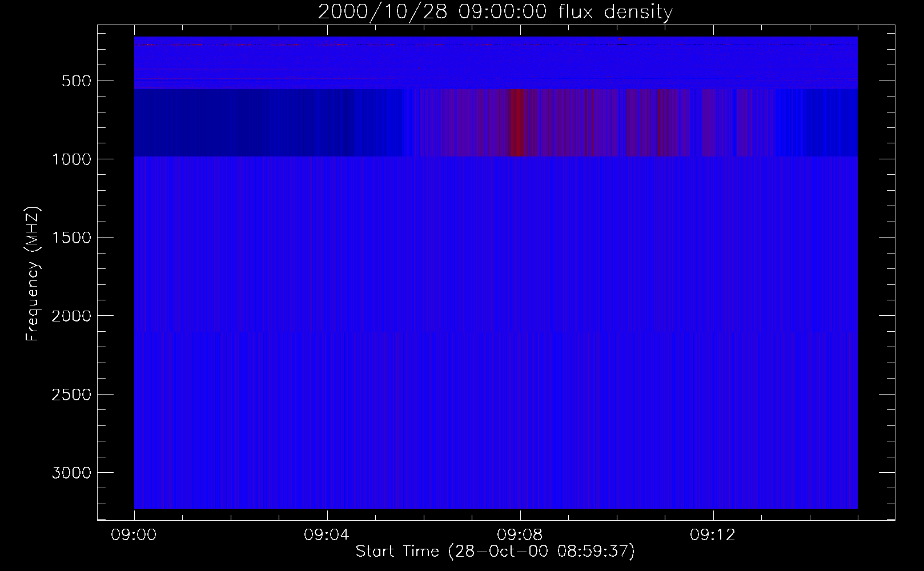Click the 1500 frequency tick label
924x571 pixels.
(71, 238)
